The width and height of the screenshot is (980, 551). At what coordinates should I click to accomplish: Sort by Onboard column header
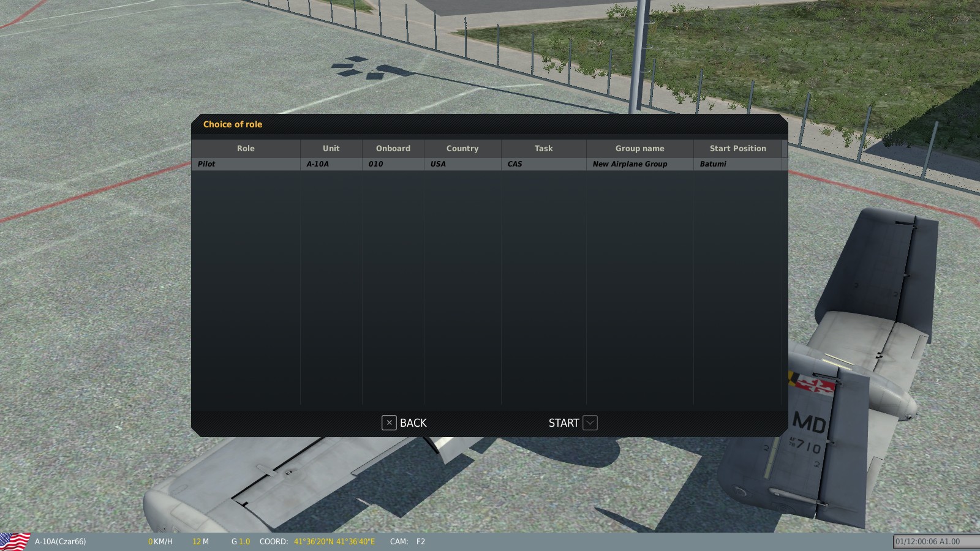(x=393, y=148)
